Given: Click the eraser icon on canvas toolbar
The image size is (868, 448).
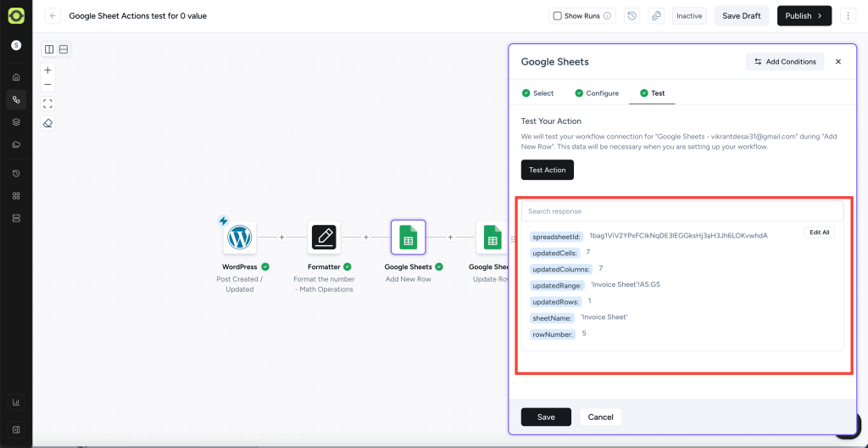Looking at the screenshot, I should coord(48,123).
